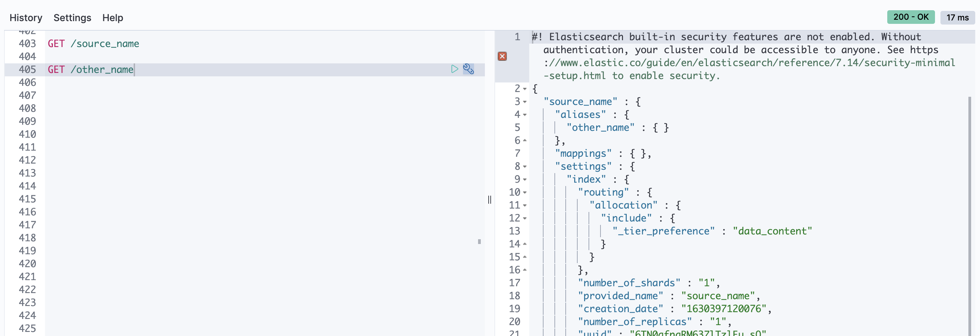Collapse the "settings" block at line 8
This screenshot has height=336, width=980.
[525, 167]
